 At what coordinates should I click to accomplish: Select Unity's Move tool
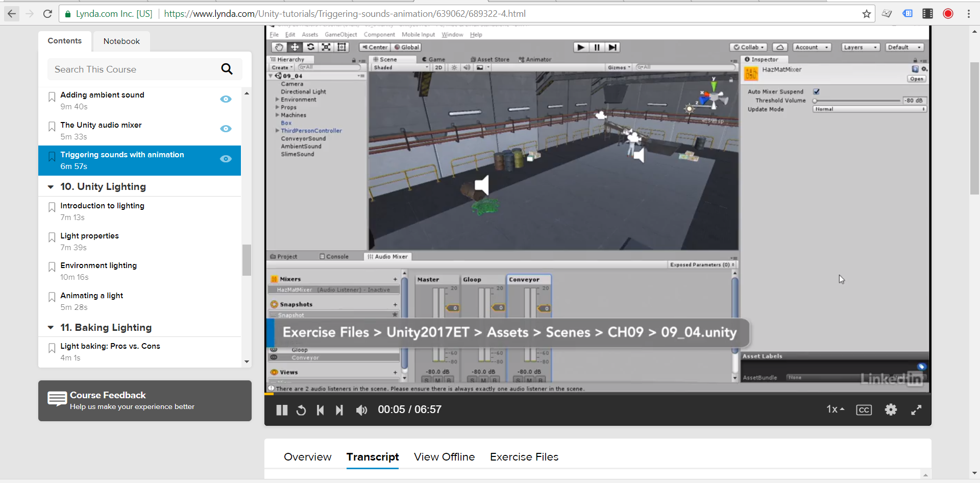coord(295,47)
